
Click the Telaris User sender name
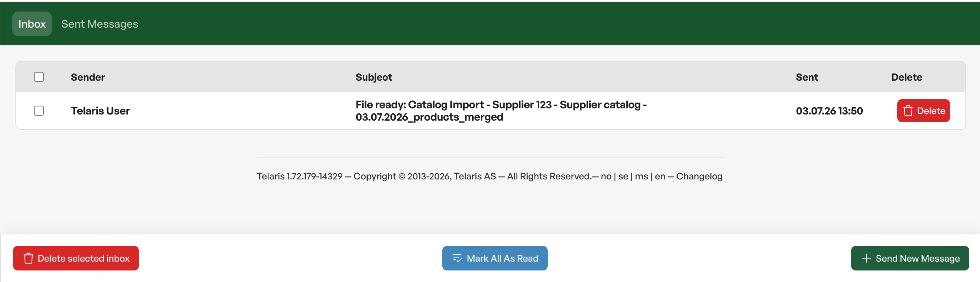coord(100,111)
